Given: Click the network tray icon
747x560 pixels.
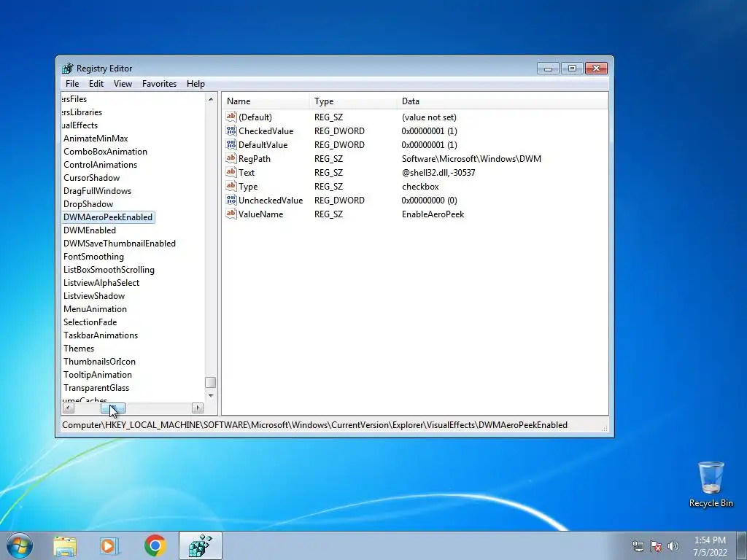Looking at the screenshot, I should (x=638, y=546).
